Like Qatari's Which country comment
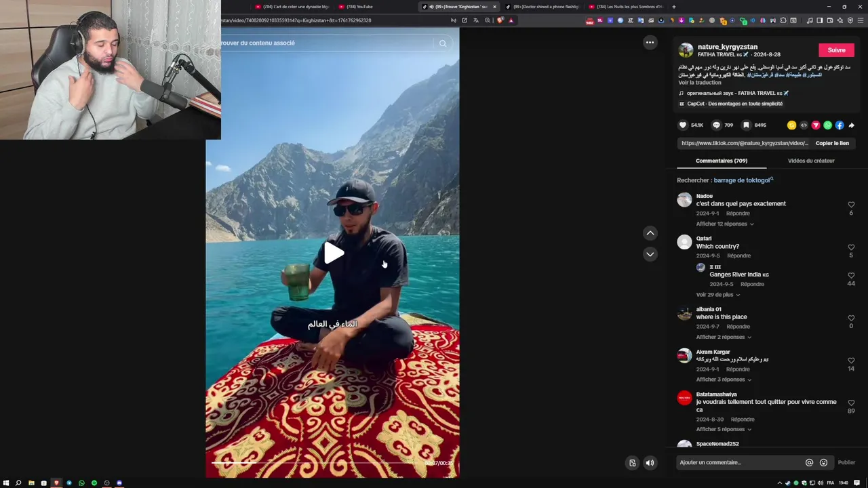The image size is (868, 488). [x=851, y=247]
